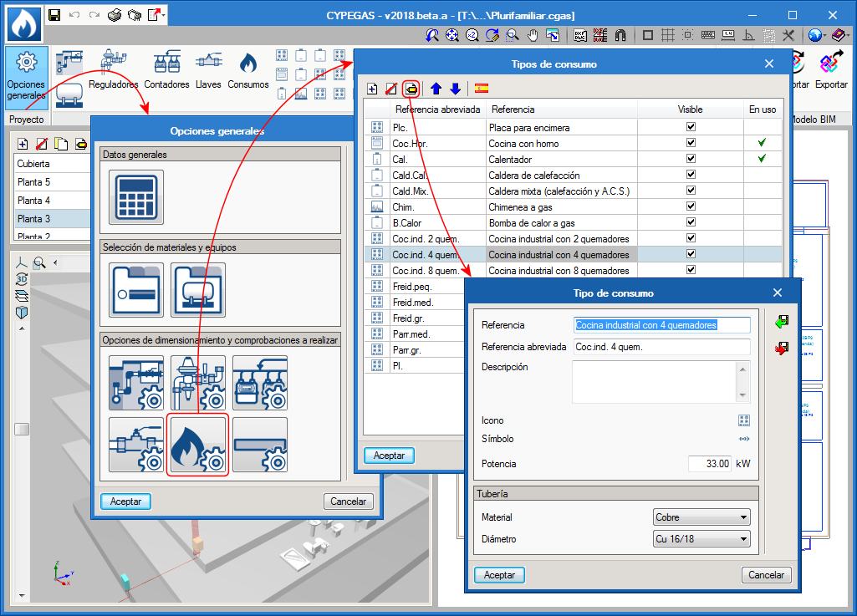The height and width of the screenshot is (616, 857).
Task: Click the gas tank ribbon icon
Action: coord(69,95)
